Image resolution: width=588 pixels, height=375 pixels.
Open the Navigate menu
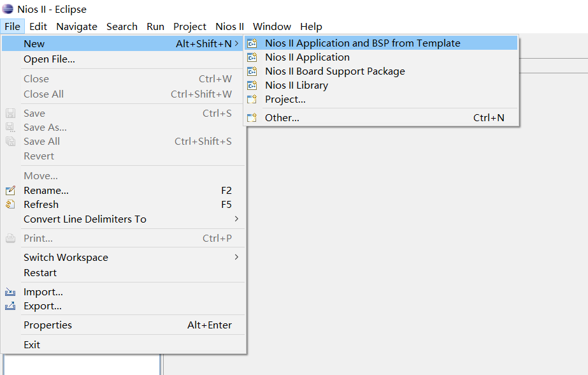(76, 26)
